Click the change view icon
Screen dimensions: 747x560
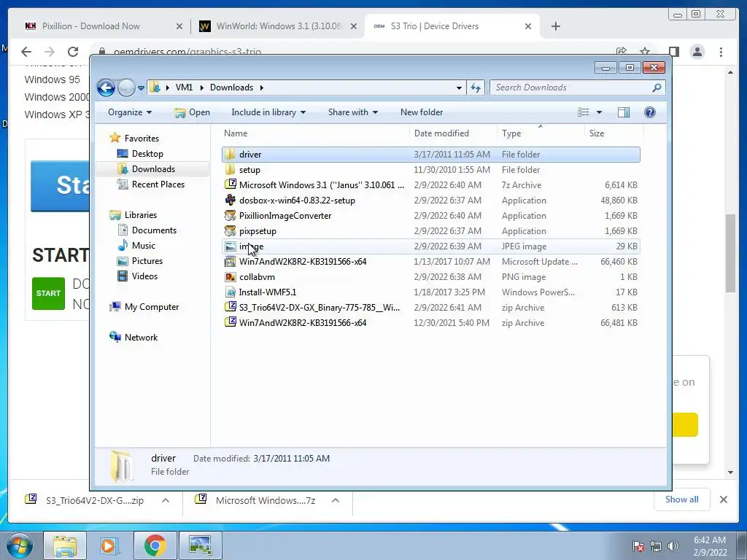[583, 112]
